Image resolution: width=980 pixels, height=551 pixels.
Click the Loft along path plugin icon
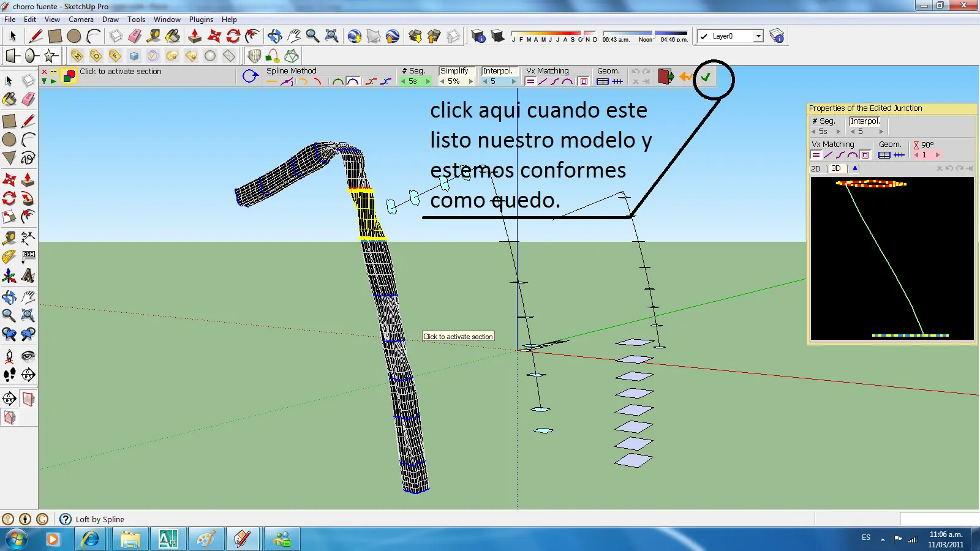point(273,56)
